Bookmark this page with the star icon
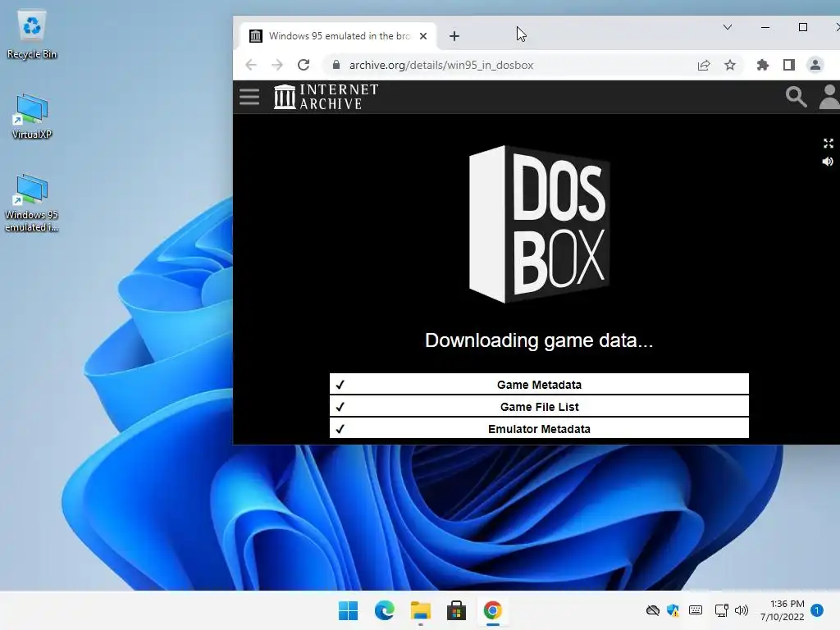The image size is (840, 630). pyautogui.click(x=729, y=65)
